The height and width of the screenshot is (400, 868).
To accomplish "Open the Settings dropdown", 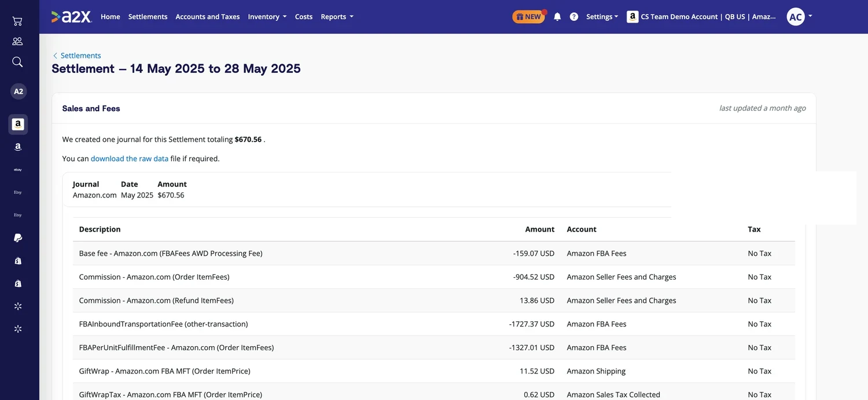I will pyautogui.click(x=602, y=17).
